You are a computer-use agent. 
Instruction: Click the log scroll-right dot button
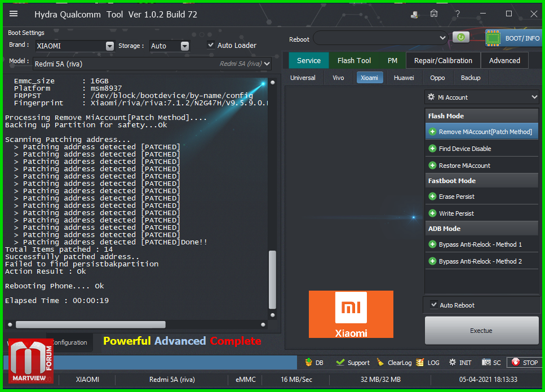pos(263,324)
